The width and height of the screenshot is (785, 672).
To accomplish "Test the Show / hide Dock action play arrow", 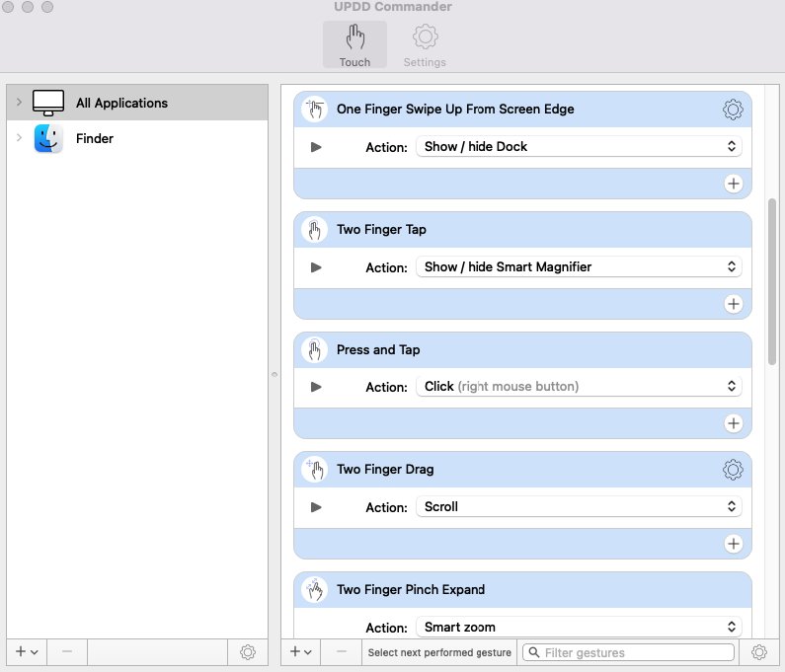I will (316, 147).
